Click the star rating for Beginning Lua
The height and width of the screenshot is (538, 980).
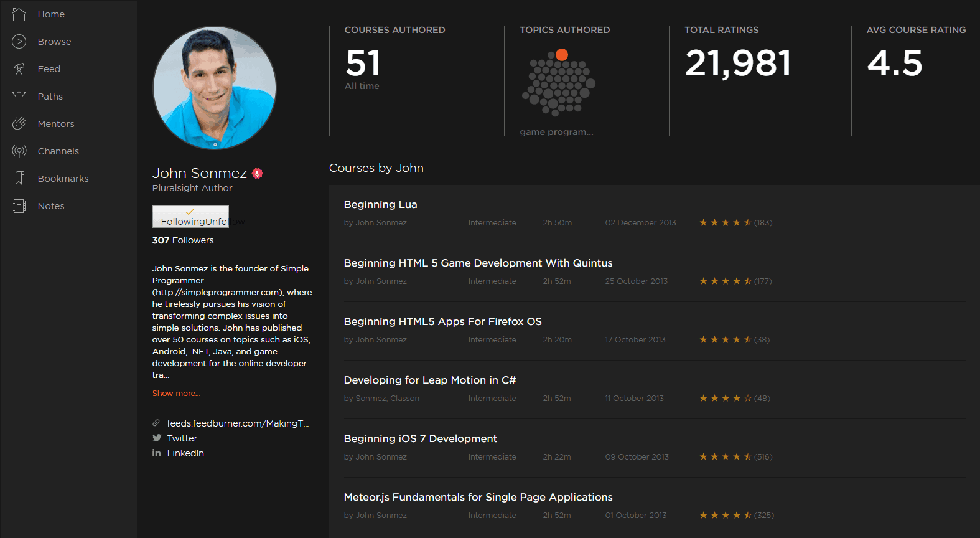tap(726, 222)
